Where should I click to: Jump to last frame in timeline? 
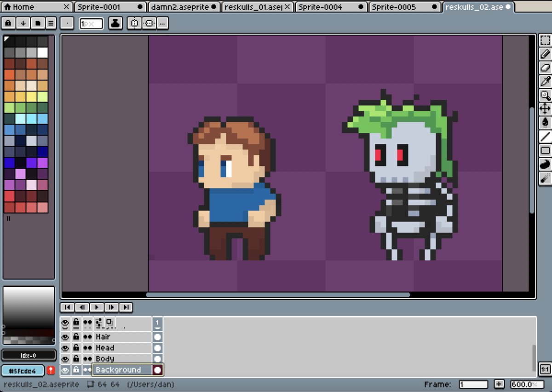click(126, 307)
